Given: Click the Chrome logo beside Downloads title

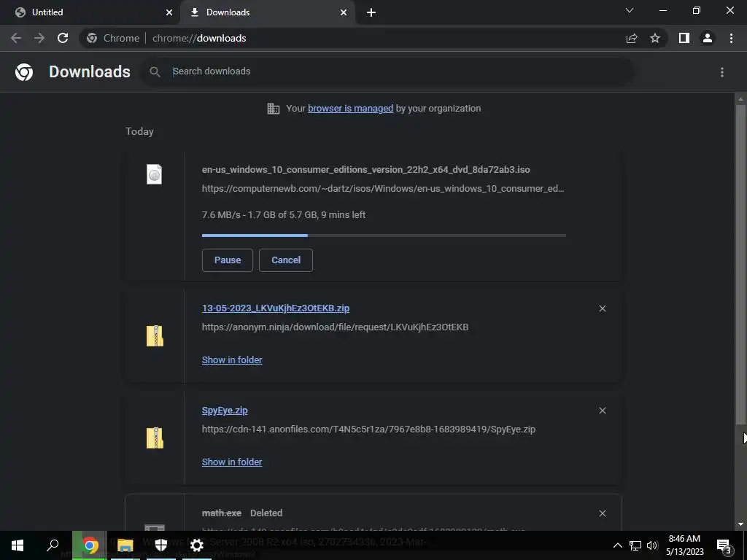Looking at the screenshot, I should [24, 72].
